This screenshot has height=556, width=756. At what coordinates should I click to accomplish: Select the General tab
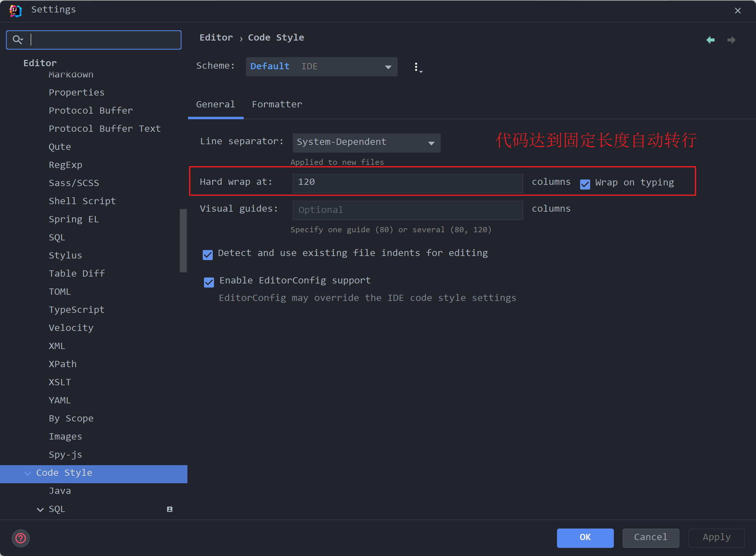pos(216,105)
